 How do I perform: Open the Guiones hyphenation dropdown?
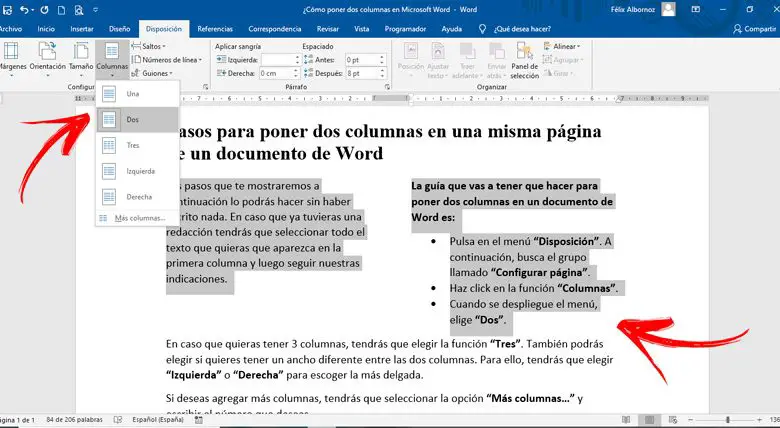tap(152, 73)
